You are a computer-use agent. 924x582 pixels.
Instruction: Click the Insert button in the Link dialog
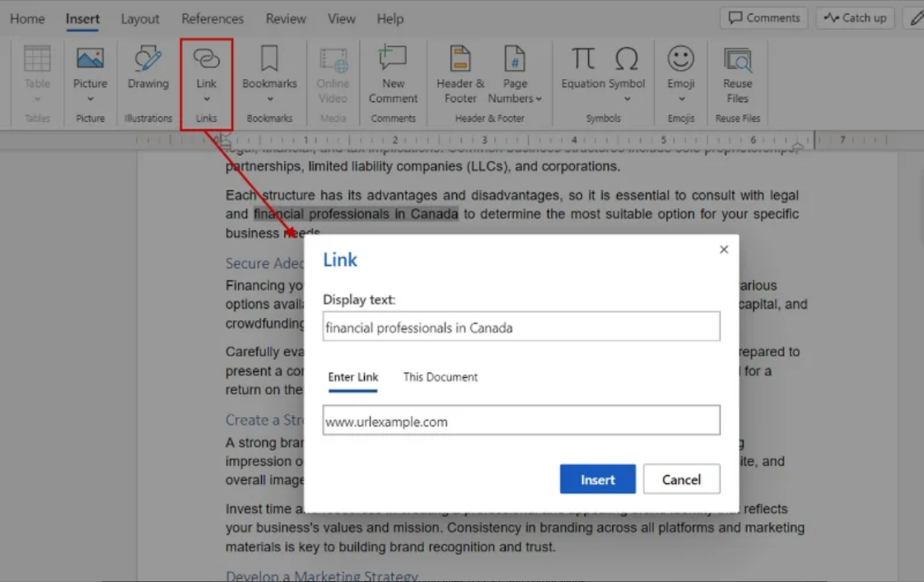point(597,479)
